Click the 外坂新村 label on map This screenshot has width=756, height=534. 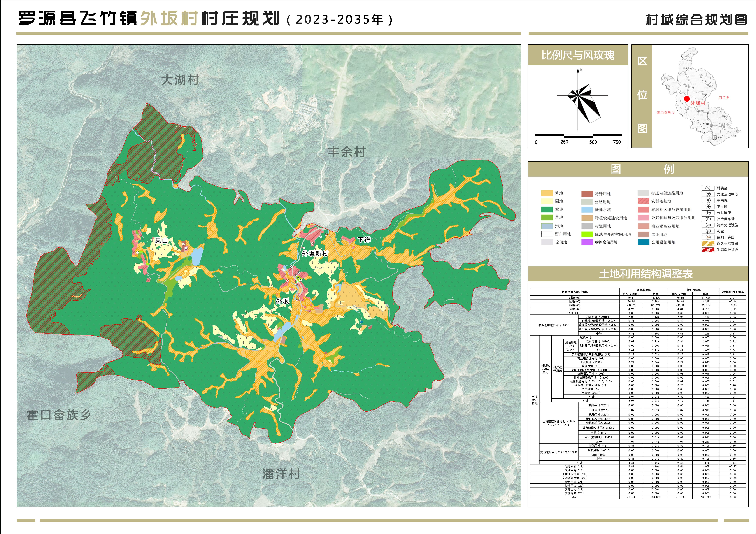pyautogui.click(x=315, y=253)
